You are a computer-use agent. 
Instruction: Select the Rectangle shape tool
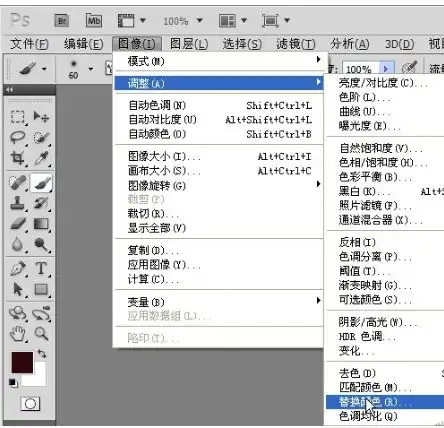pyautogui.click(x=41, y=289)
